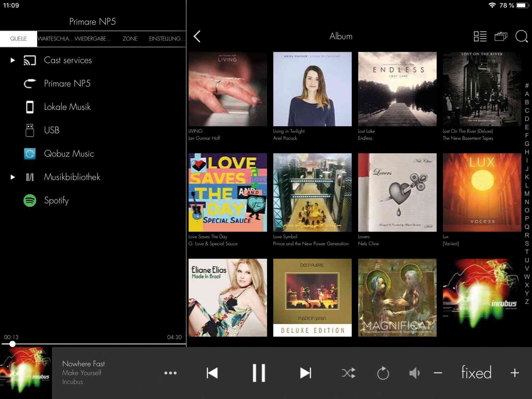Viewport: 532px width, 399px height.
Task: Click the 11:09 clock in status bar
Action: [x=11, y=5]
